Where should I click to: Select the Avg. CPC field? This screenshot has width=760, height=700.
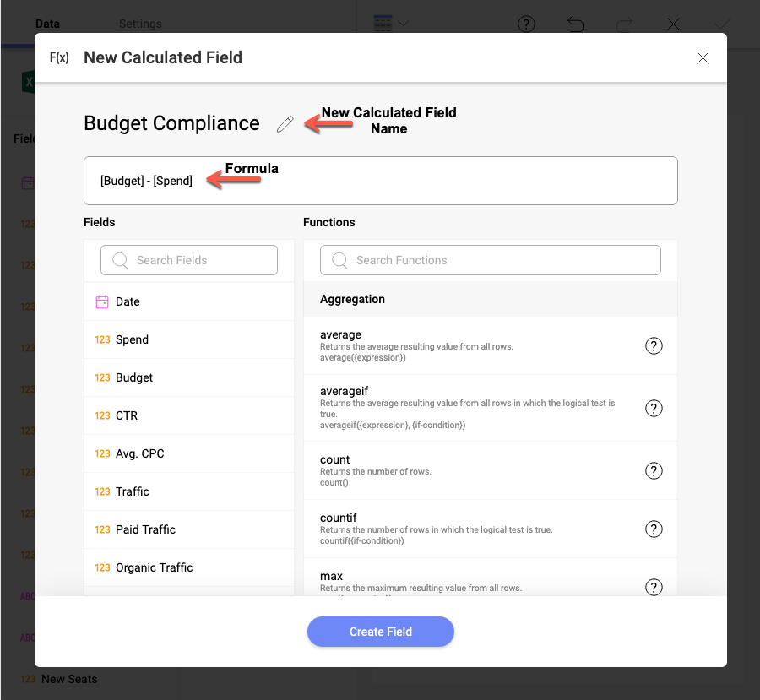(139, 453)
